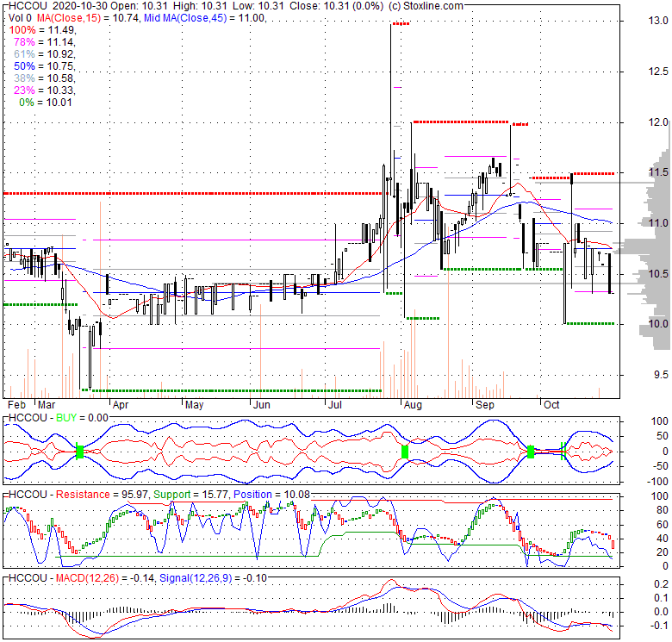Click the 'Vol 0' volume label
Image resolution: width=672 pixels, height=642 pixels.
[20, 18]
